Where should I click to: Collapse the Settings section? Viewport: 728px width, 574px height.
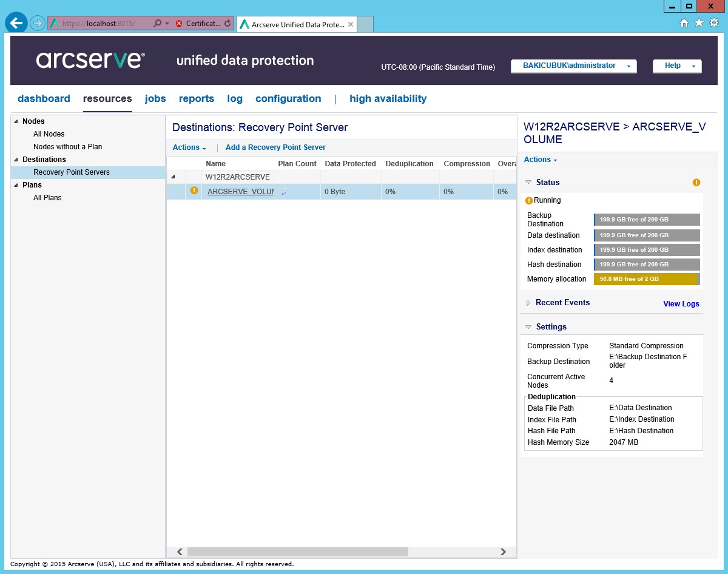(529, 326)
